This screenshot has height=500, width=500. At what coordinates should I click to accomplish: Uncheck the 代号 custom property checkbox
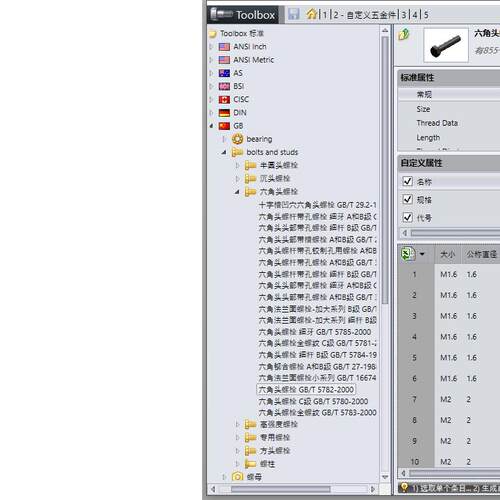pyautogui.click(x=408, y=217)
